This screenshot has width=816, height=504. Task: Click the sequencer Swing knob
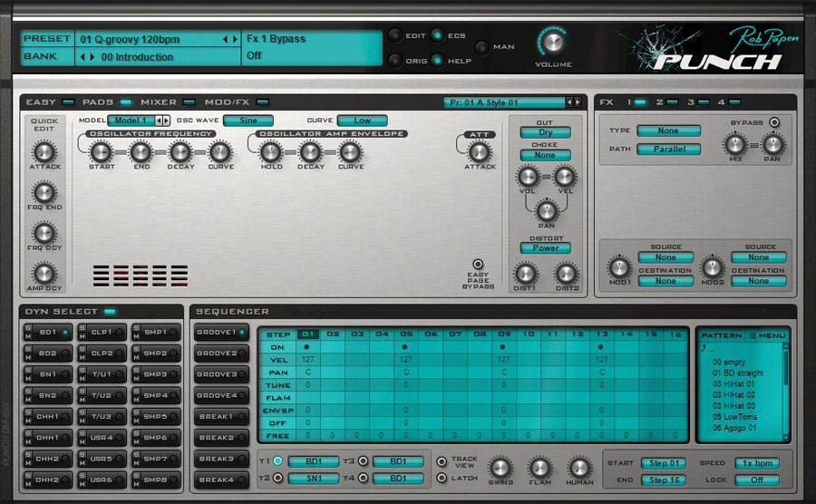pyautogui.click(x=500, y=468)
